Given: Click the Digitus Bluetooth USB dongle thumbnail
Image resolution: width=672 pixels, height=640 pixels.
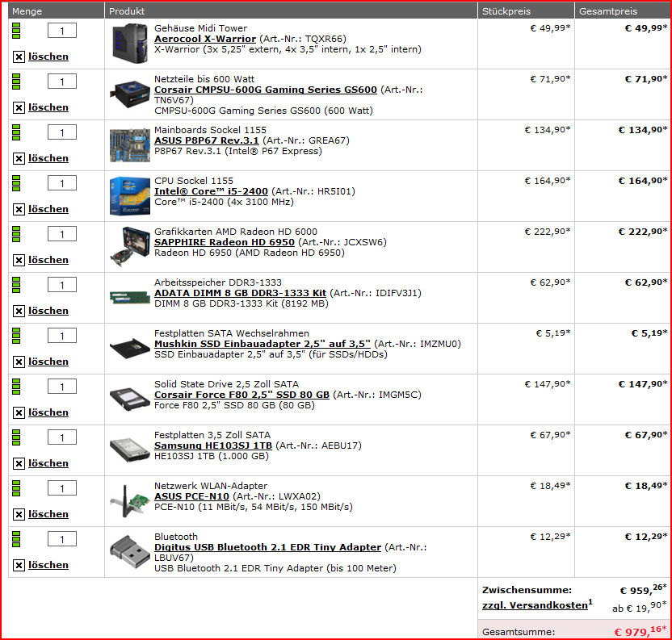Looking at the screenshot, I should coord(130,552).
